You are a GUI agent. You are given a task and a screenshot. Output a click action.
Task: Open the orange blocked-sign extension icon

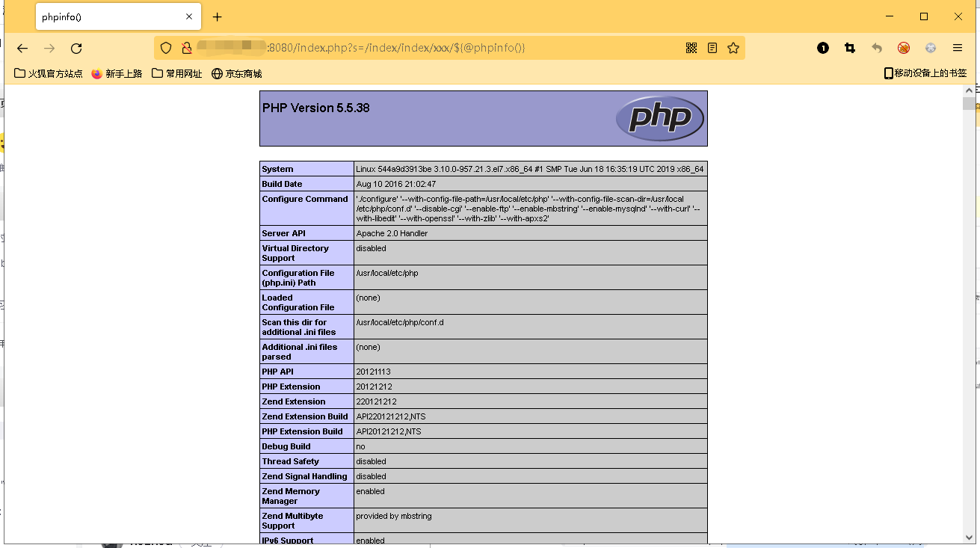[x=904, y=48]
